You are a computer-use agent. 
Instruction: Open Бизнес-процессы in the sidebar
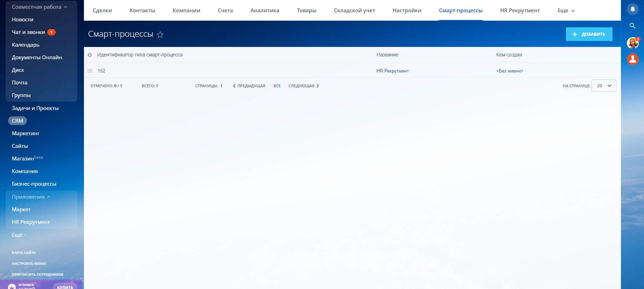34,184
